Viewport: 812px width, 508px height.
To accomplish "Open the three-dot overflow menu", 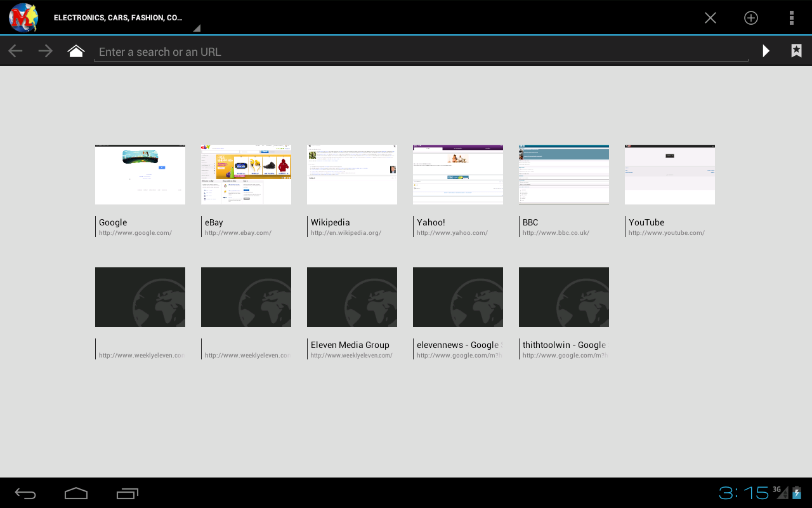I will coord(792,18).
